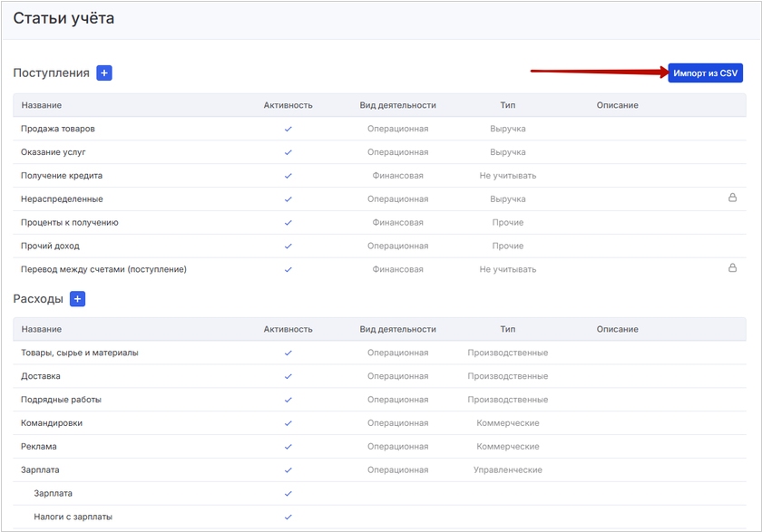The height and width of the screenshot is (532, 762).
Task: Click the plus icon next to Расходы
Action: click(77, 299)
